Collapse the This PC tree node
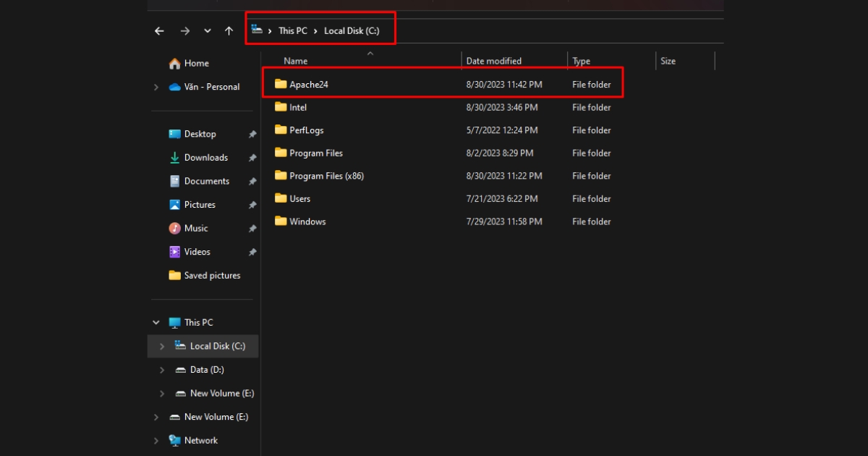 coord(156,323)
